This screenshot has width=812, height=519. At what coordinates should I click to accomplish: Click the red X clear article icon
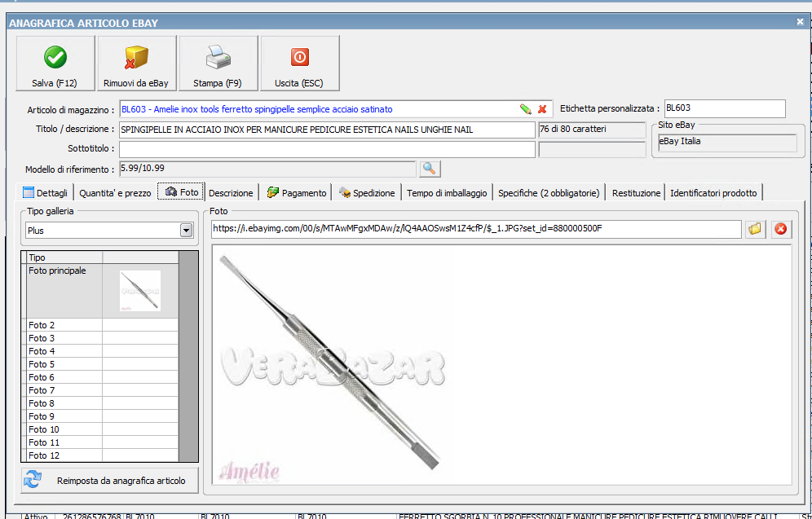tap(542, 109)
